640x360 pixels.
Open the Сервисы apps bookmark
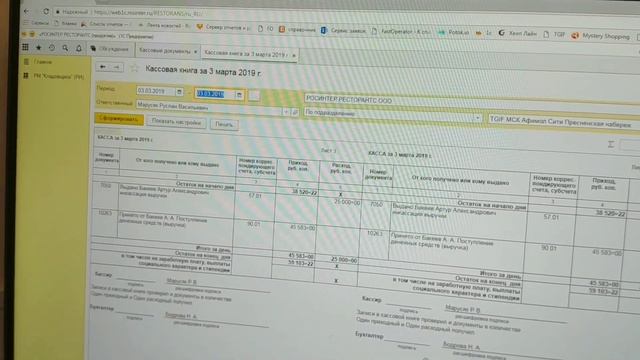click(x=36, y=23)
